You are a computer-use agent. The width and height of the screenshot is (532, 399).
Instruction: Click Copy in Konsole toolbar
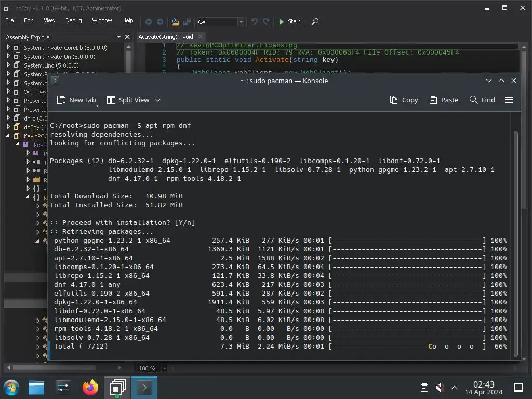click(404, 100)
